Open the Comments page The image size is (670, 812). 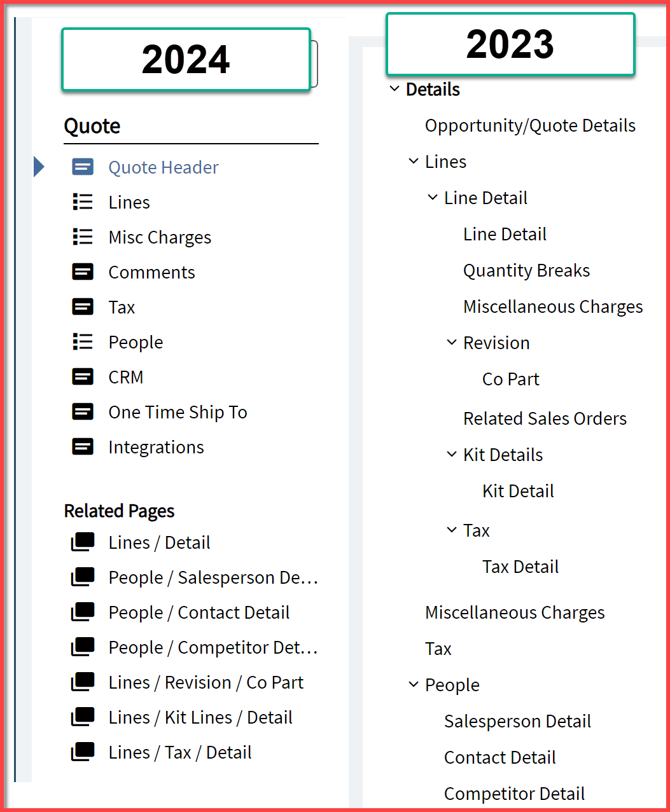click(x=151, y=272)
